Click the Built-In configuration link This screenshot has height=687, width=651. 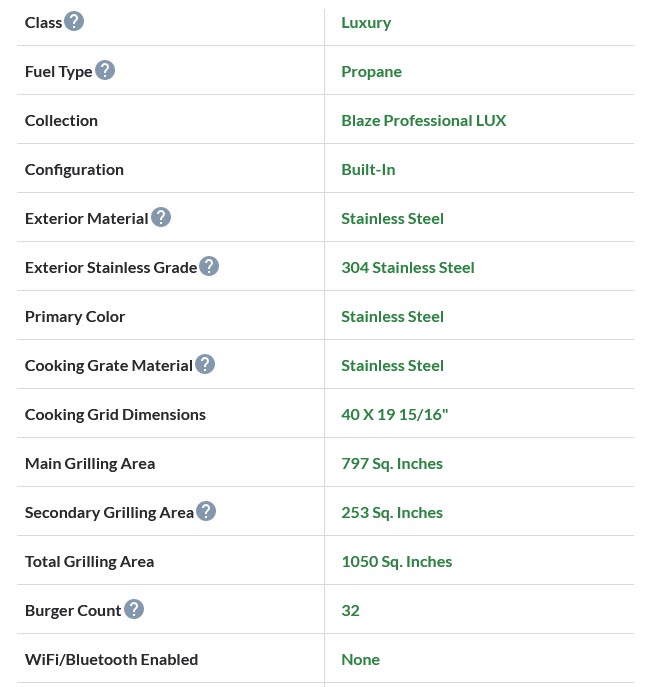(368, 169)
